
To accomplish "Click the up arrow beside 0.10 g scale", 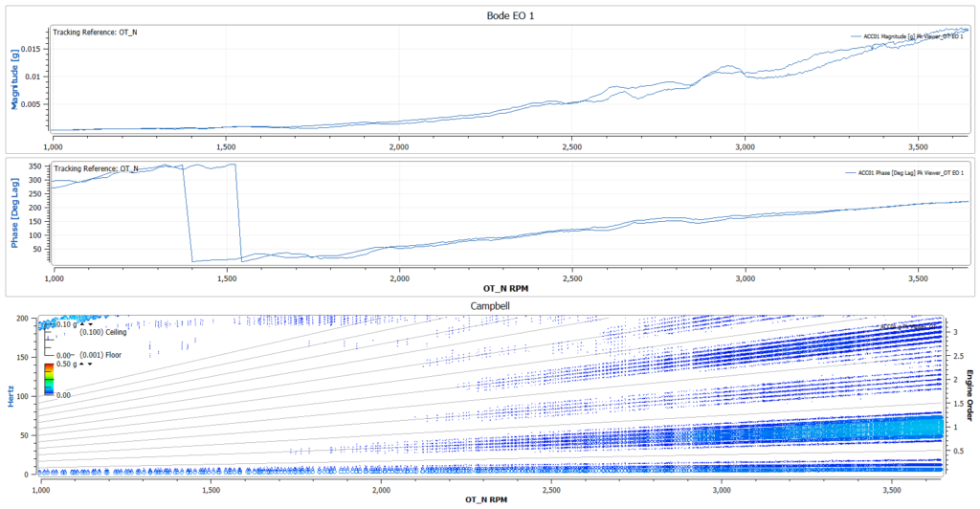I will point(81,324).
